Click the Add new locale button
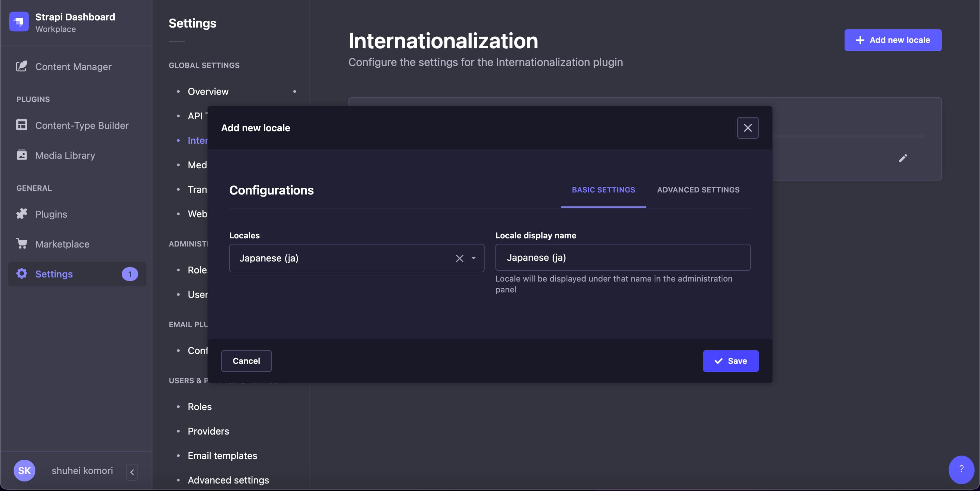 pyautogui.click(x=893, y=40)
